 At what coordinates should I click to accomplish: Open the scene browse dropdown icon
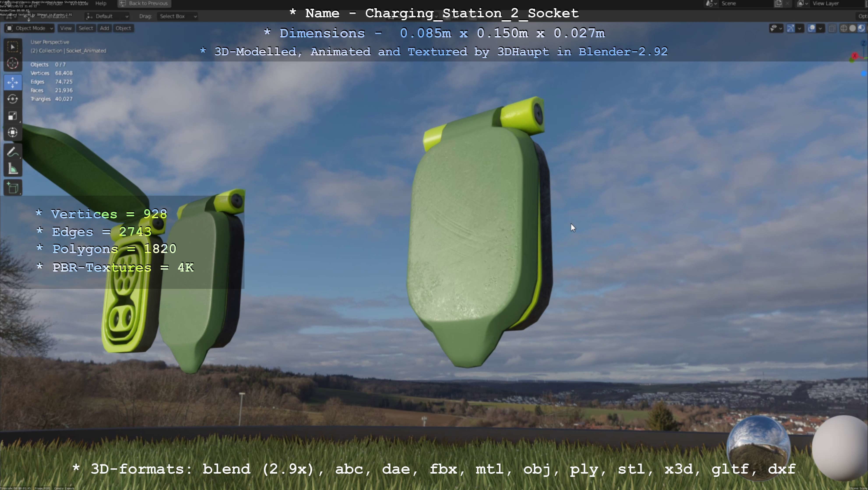tap(711, 3)
